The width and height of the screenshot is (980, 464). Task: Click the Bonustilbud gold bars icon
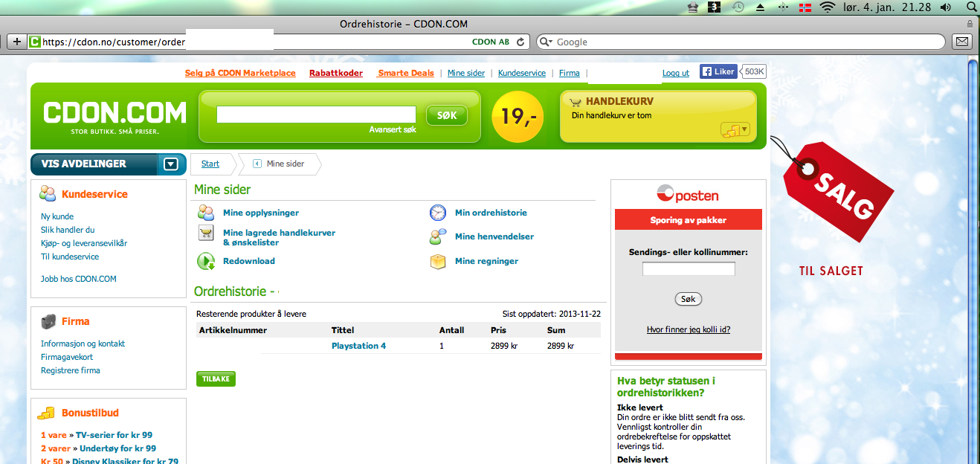click(x=47, y=413)
